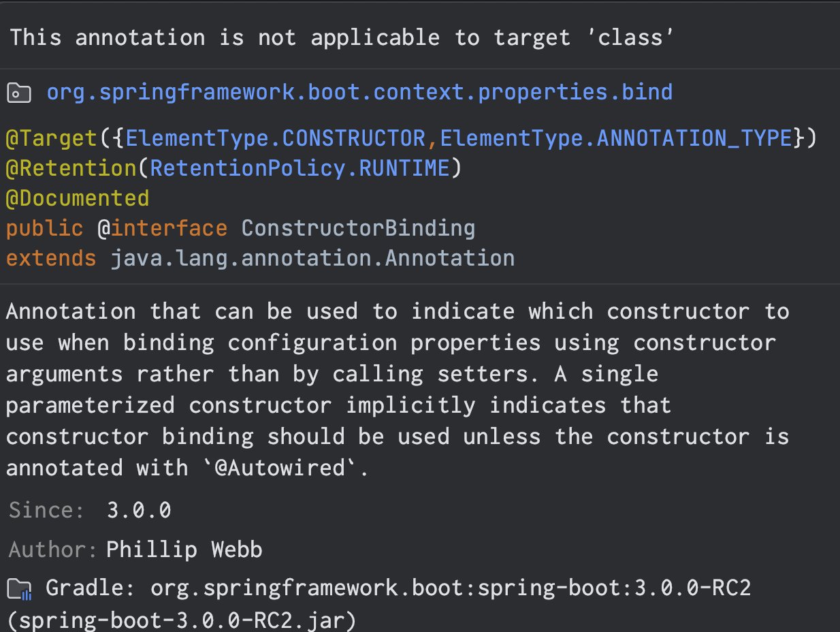Screen dimensions: 840x632
Task: Click the @Retention annotation
Action: (x=71, y=168)
